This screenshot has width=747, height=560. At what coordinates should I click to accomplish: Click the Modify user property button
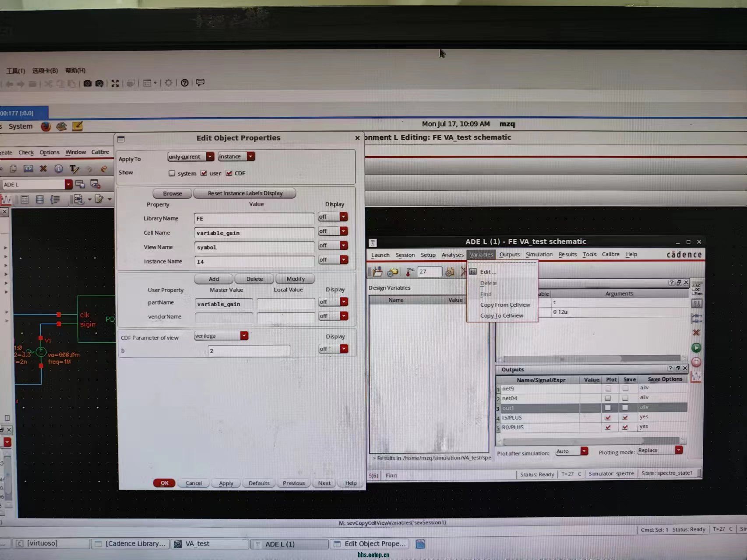tap(296, 279)
